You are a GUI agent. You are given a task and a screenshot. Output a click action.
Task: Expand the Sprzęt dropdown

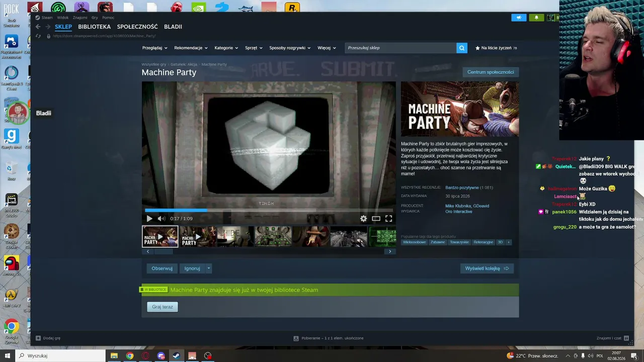tap(254, 48)
